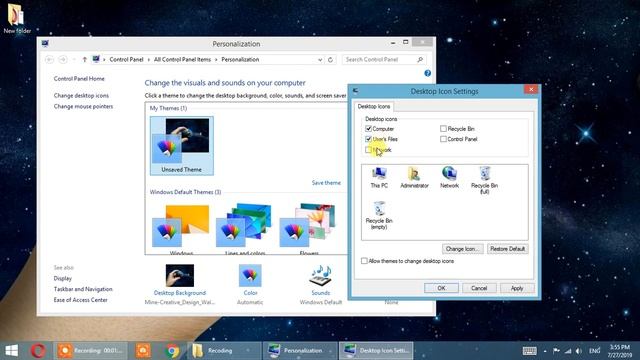
Task: Open Google Chrome from the taskbar
Action: [172, 351]
